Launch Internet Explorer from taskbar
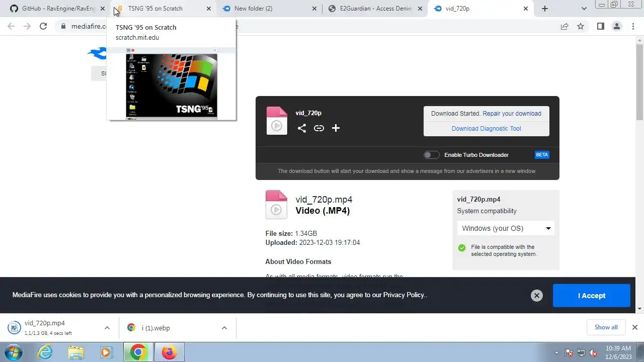The height and width of the screenshot is (362, 644). 45,352
